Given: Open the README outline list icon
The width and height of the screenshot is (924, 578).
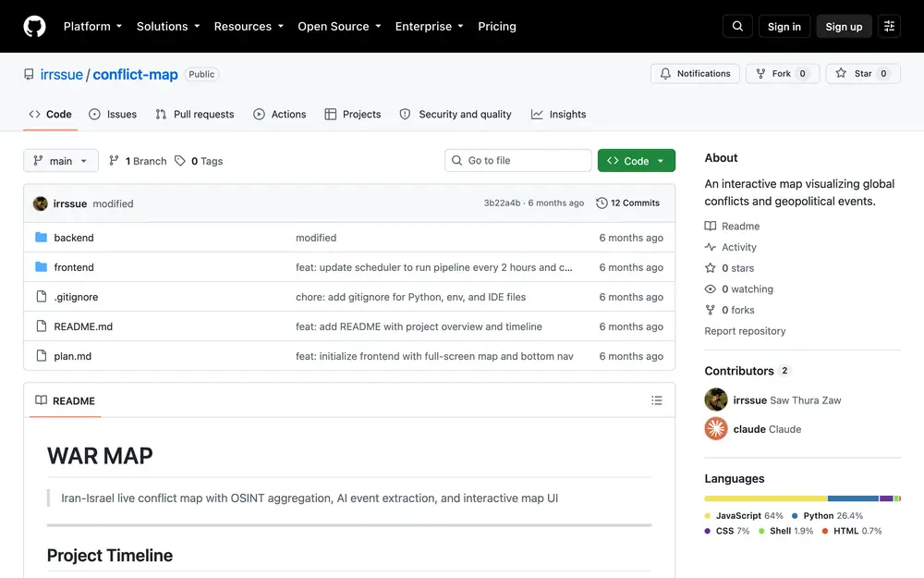Looking at the screenshot, I should tap(656, 400).
